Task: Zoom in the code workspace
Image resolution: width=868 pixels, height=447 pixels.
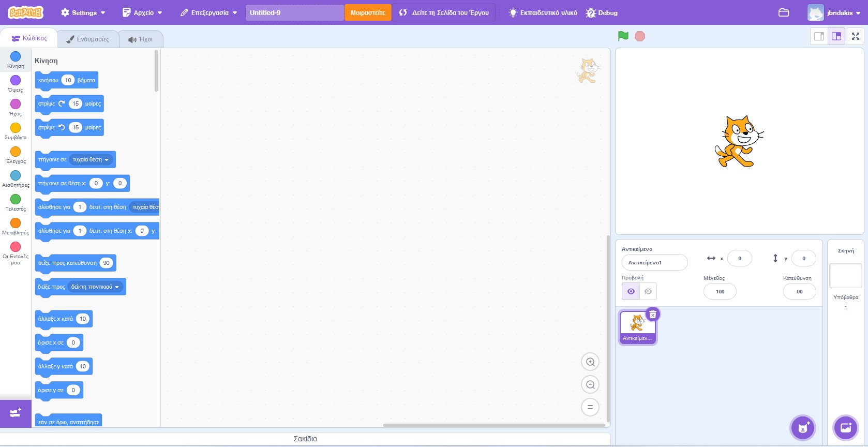Action: (590, 362)
